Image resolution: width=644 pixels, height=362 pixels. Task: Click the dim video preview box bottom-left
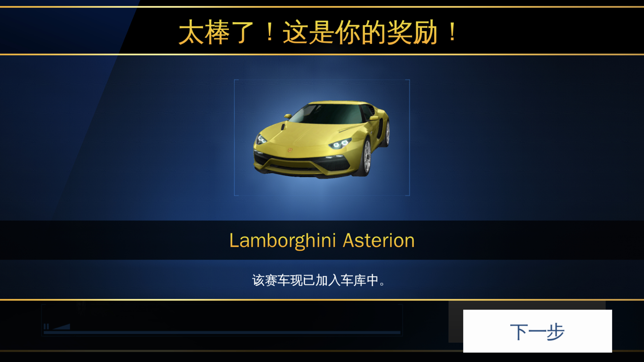222,320
